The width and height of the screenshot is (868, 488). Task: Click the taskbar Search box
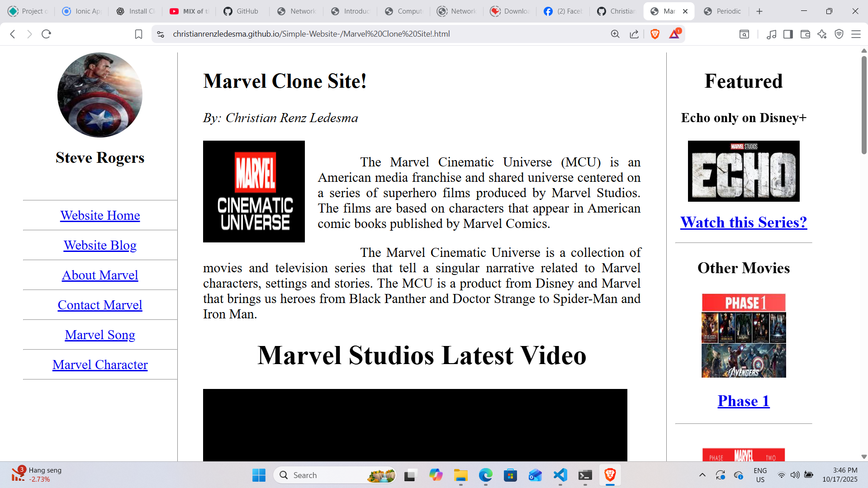[335, 475]
